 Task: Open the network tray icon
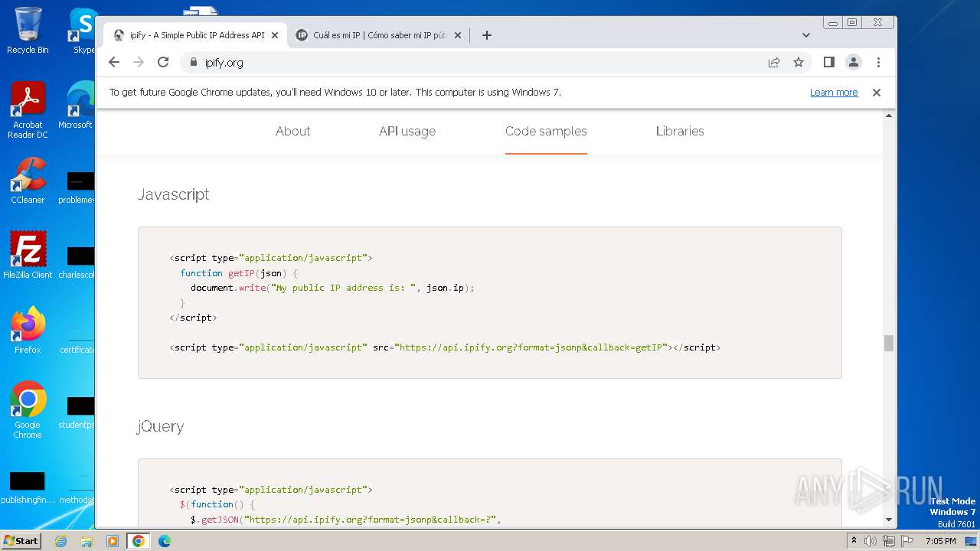click(x=889, y=541)
